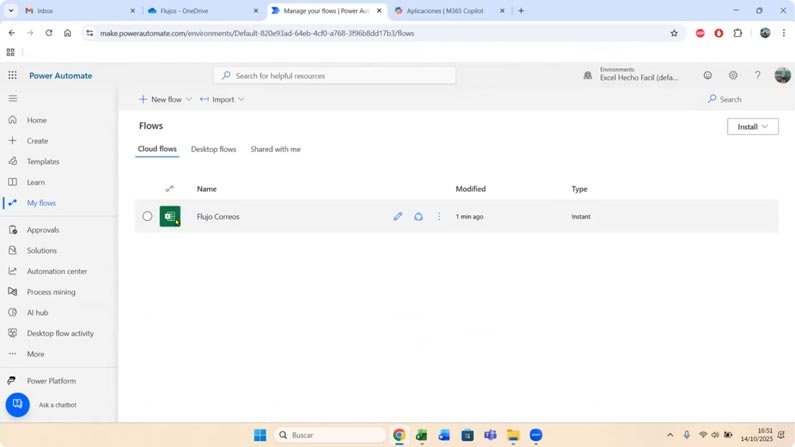The image size is (795, 447).
Task: Open the Help question mark icon
Action: pyautogui.click(x=757, y=75)
